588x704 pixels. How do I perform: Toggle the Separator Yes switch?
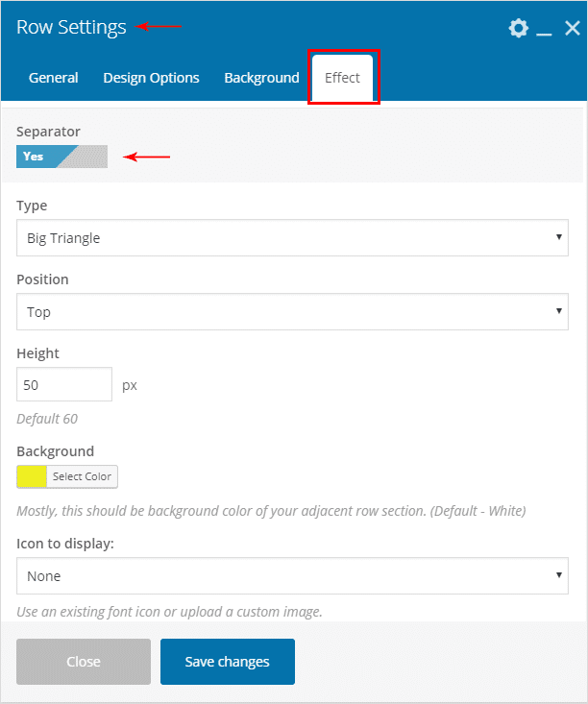tap(61, 157)
